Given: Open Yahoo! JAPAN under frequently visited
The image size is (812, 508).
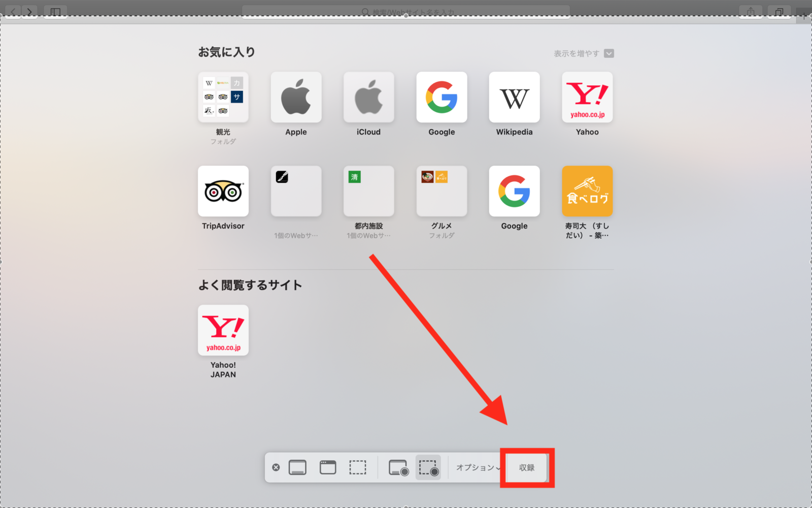Looking at the screenshot, I should point(223,330).
